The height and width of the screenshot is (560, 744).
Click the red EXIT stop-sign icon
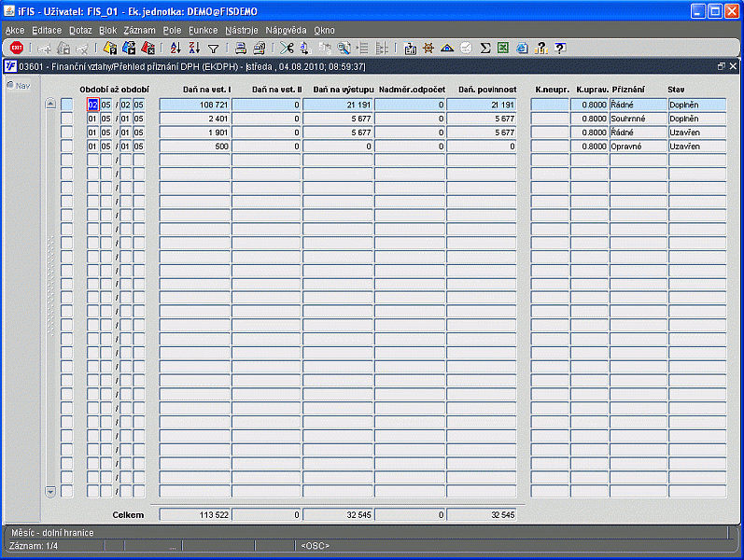[17, 48]
